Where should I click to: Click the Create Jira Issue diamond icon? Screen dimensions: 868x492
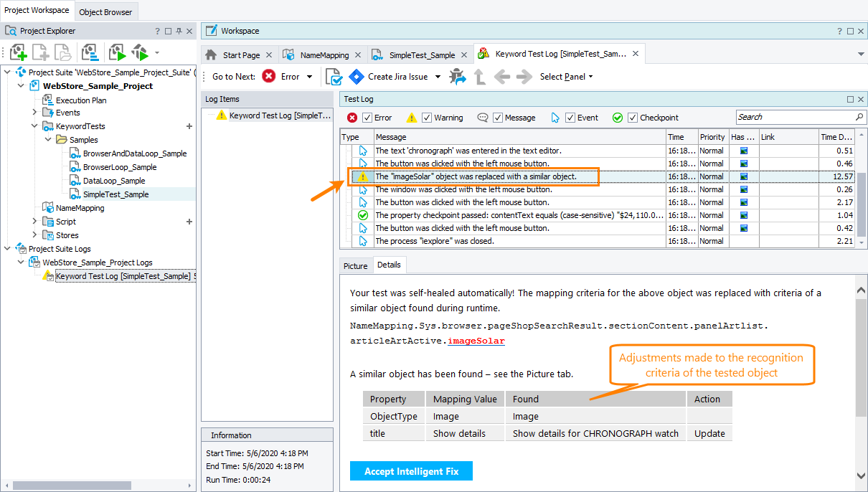(x=357, y=77)
